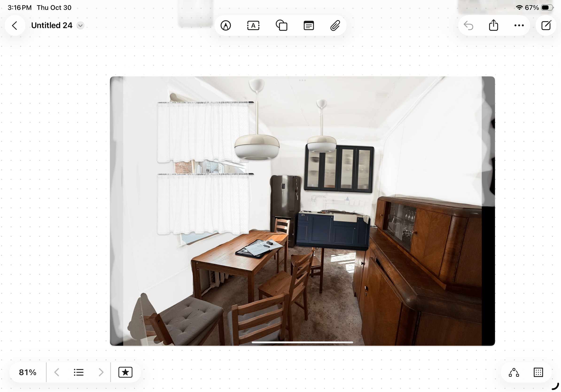Add a new scene with star icon
This screenshot has height=392, width=561.
[x=125, y=372]
